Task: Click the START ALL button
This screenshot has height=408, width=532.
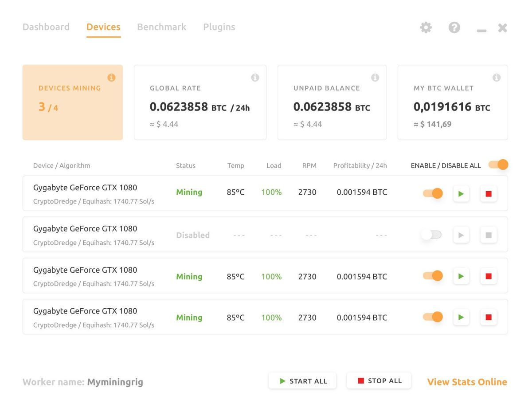Action: (302, 381)
